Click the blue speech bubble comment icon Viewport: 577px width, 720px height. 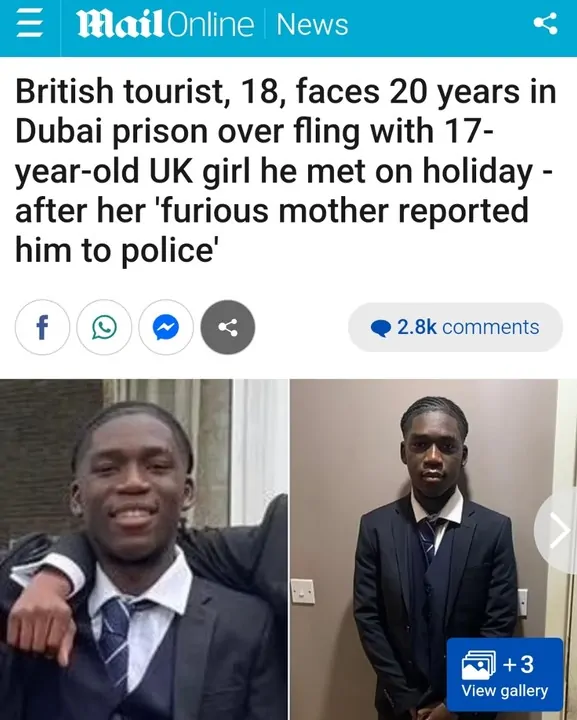coord(381,328)
